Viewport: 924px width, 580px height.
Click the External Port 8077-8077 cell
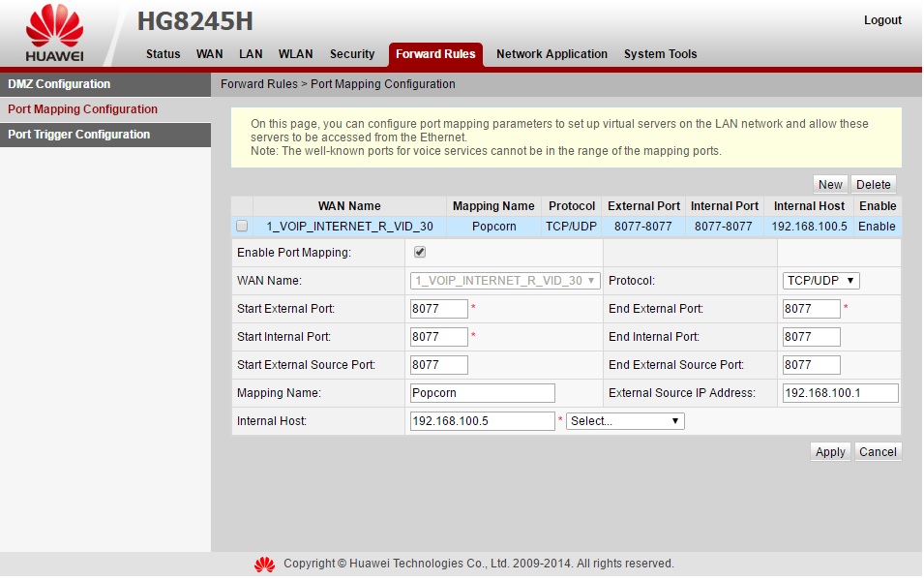[x=642, y=227]
